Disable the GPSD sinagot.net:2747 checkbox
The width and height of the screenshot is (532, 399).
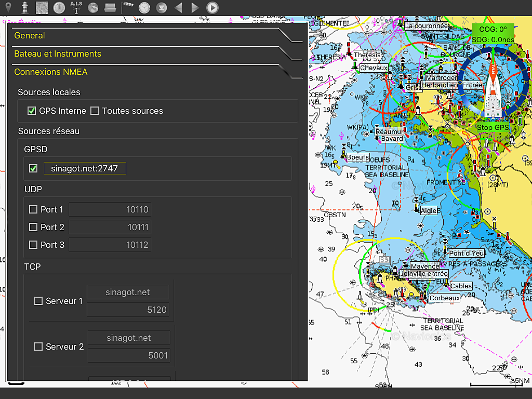(33, 168)
